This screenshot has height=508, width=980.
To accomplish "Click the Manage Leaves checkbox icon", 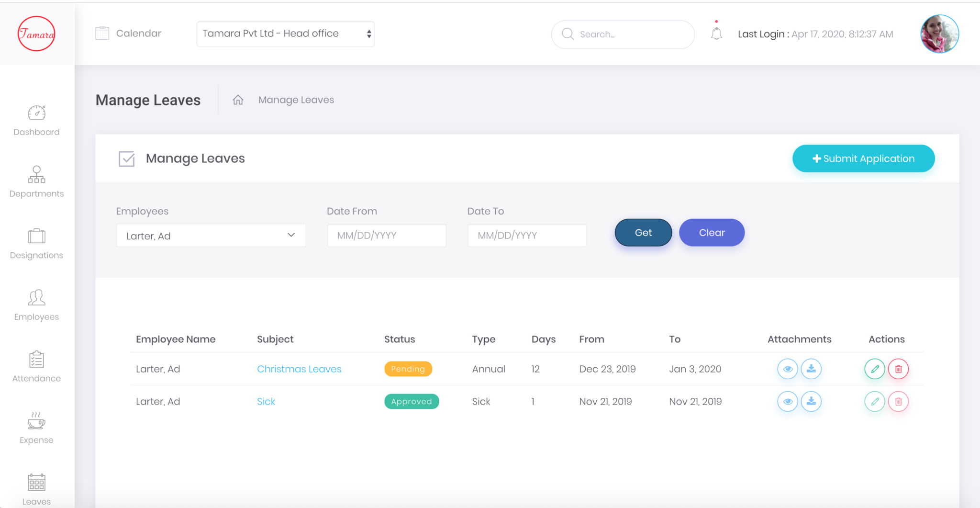I will (126, 158).
